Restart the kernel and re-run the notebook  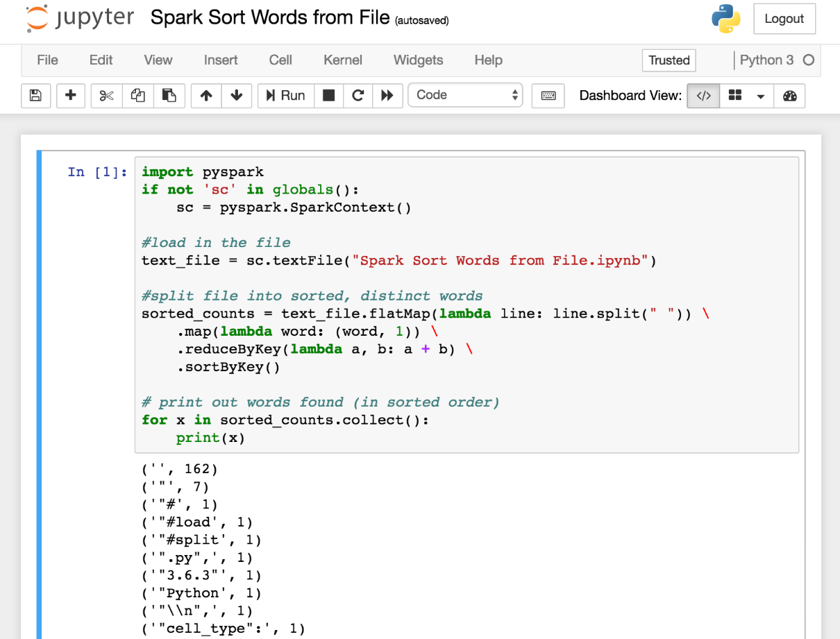click(387, 96)
